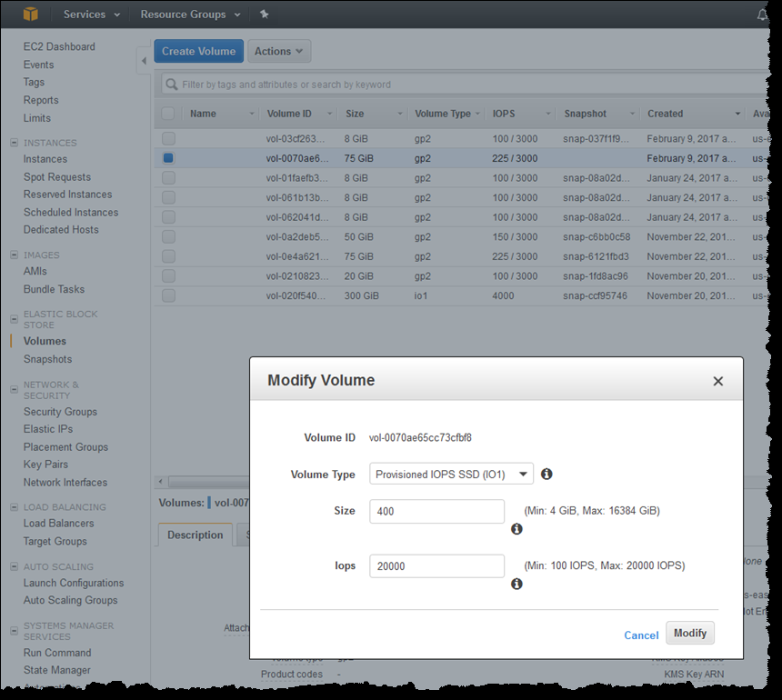Check the box for volume vol-062041d
The height and width of the screenshot is (700, 782).
point(168,217)
